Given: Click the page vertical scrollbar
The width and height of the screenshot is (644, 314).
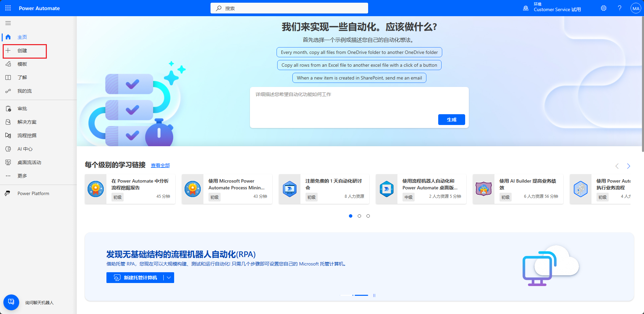Looking at the screenshot, I should [643, 84].
